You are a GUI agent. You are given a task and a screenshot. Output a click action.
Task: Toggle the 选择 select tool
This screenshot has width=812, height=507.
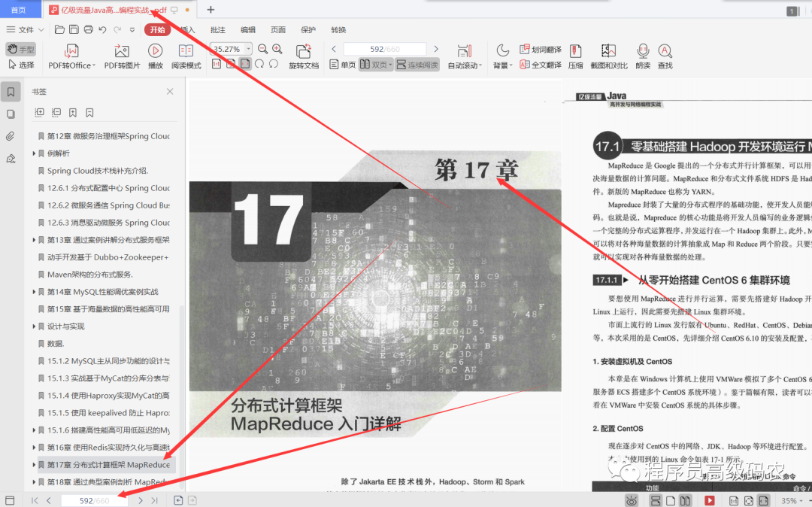21,65
